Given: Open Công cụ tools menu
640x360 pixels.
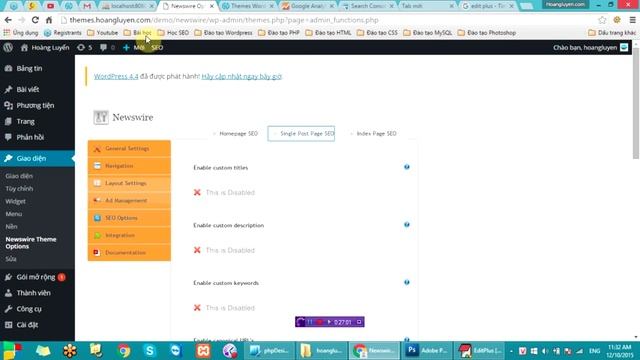Looking at the screenshot, I should [x=37, y=309].
